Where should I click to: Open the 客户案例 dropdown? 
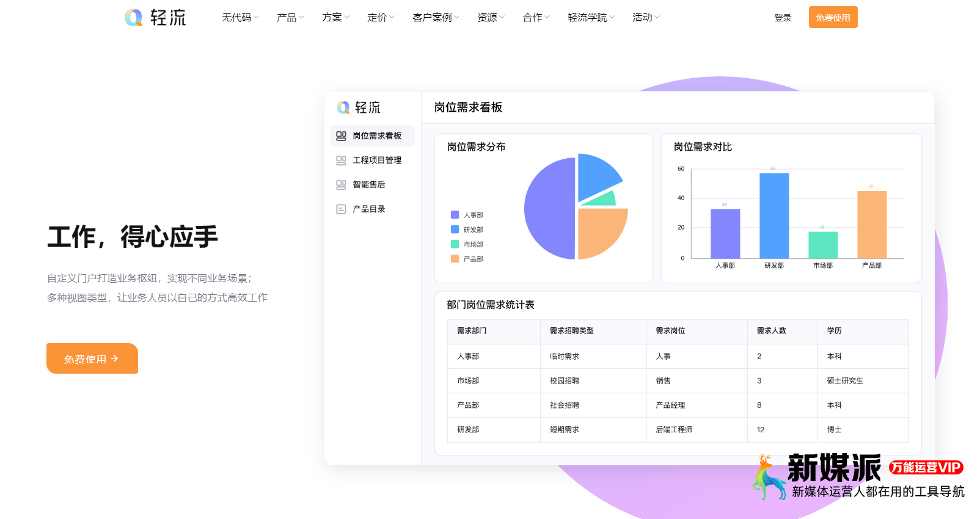click(436, 18)
